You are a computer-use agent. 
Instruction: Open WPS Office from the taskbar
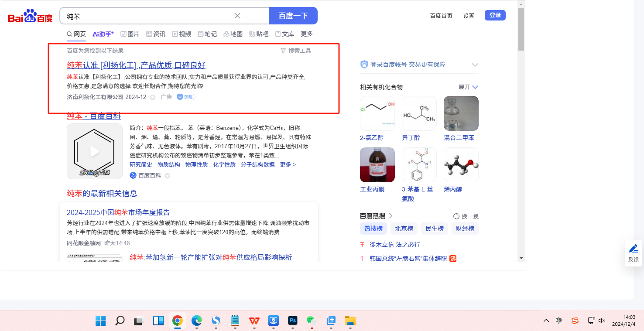pos(254,321)
